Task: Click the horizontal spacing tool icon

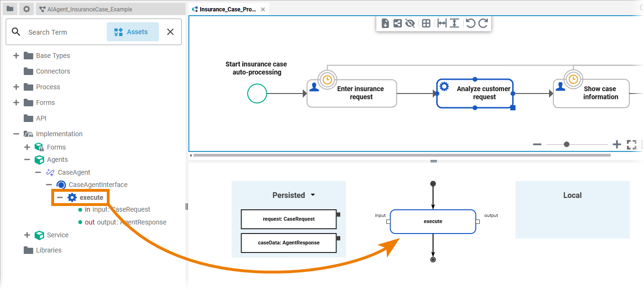Action: tap(442, 23)
